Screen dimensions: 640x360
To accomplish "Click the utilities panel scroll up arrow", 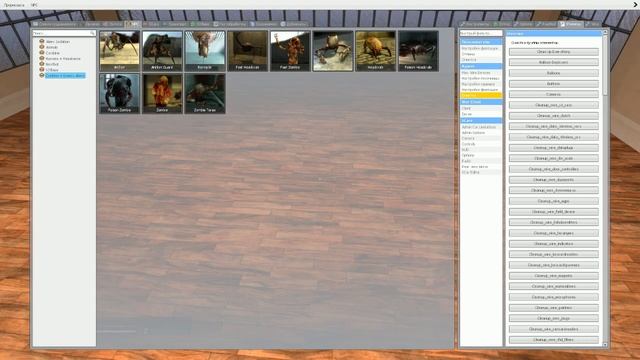I will coord(605,32).
